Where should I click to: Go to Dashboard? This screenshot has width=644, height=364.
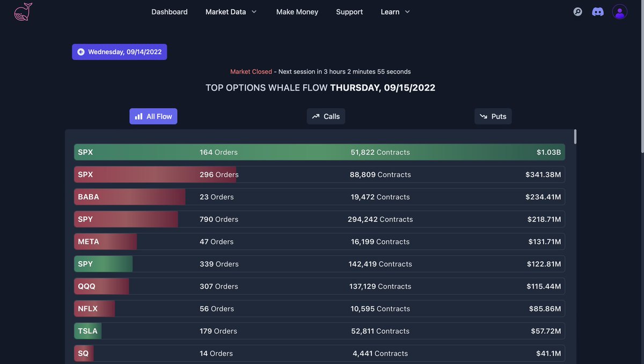click(170, 12)
